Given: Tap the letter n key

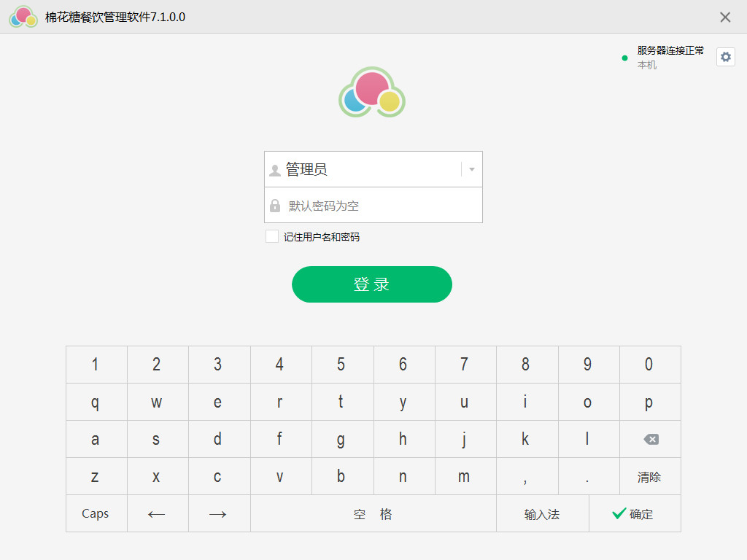Looking at the screenshot, I should coord(404,476).
